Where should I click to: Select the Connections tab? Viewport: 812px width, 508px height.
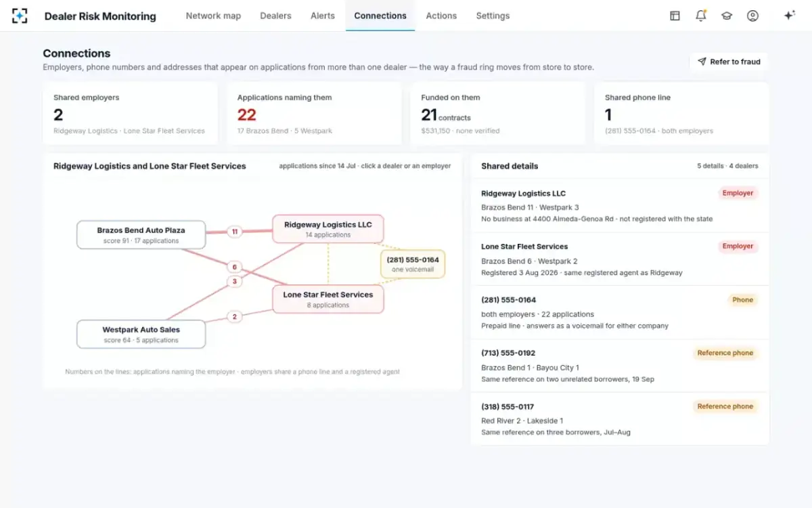(380, 16)
